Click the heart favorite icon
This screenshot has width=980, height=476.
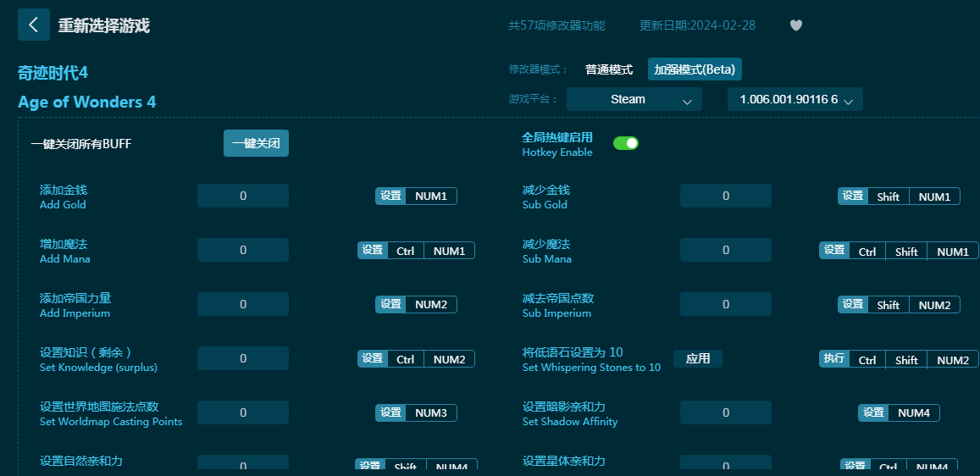(795, 25)
